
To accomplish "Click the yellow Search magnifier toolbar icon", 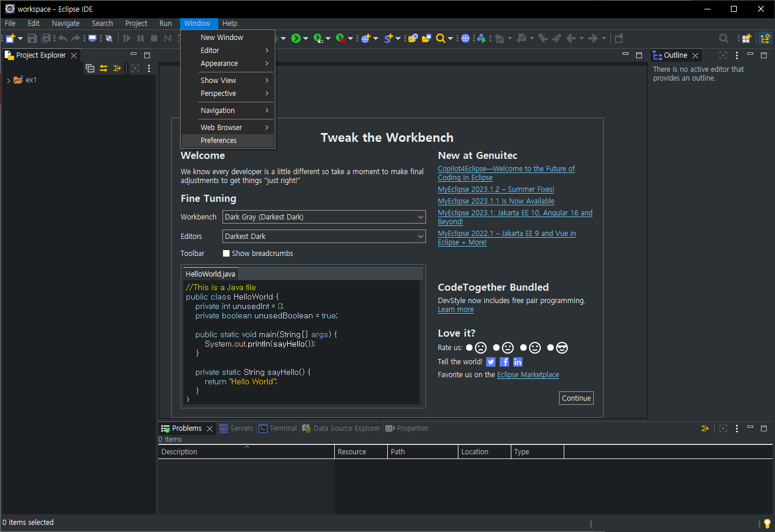I will coord(441,38).
